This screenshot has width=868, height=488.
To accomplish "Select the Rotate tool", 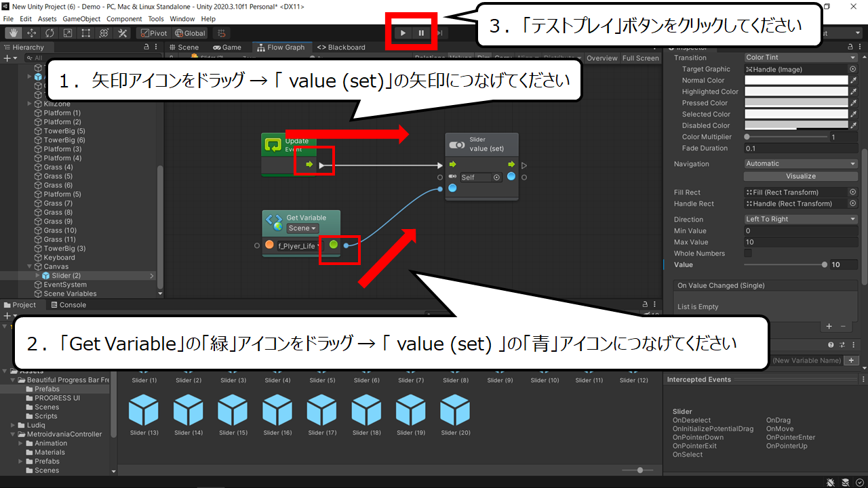I will [50, 33].
